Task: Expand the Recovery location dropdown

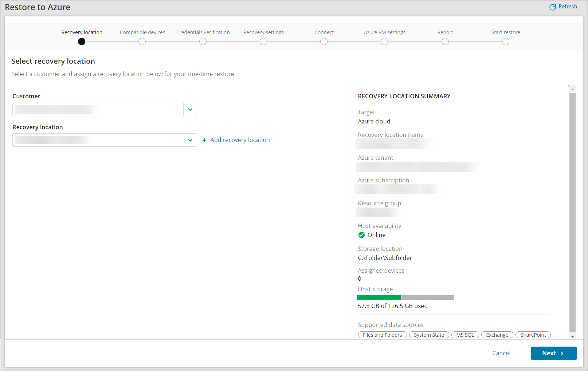Action: coord(190,140)
